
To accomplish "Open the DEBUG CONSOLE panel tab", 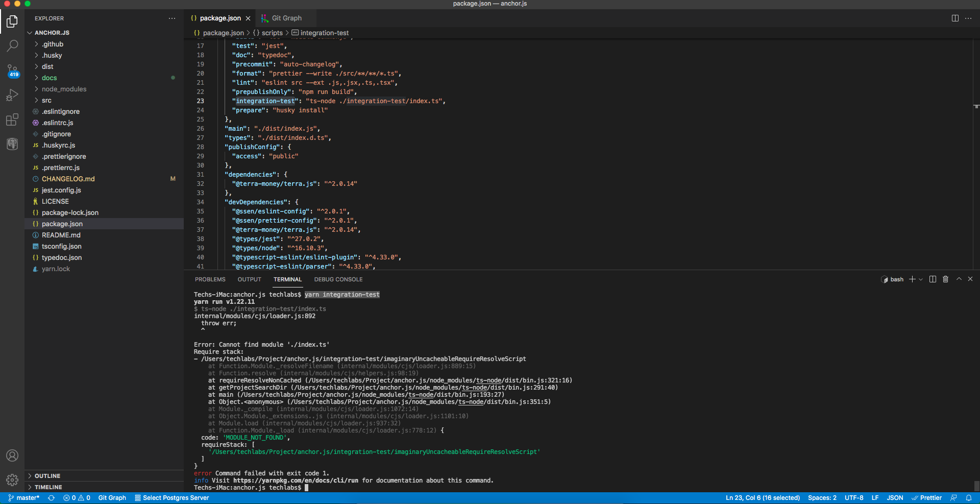I will coord(338,279).
